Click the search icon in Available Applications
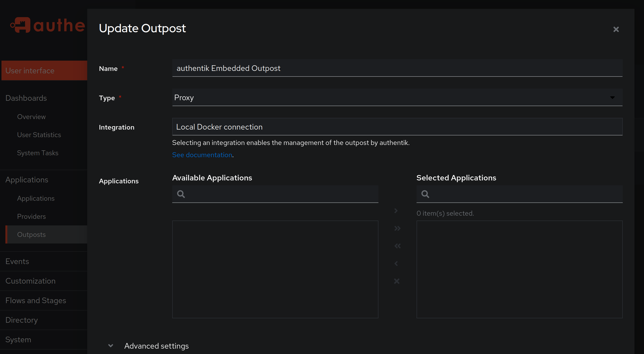 (181, 194)
